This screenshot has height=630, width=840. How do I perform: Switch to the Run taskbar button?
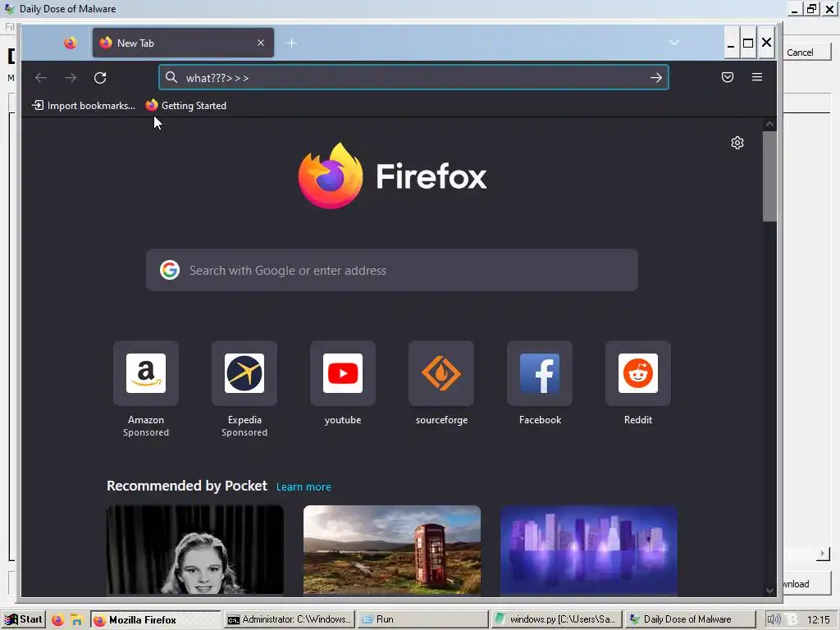422,620
